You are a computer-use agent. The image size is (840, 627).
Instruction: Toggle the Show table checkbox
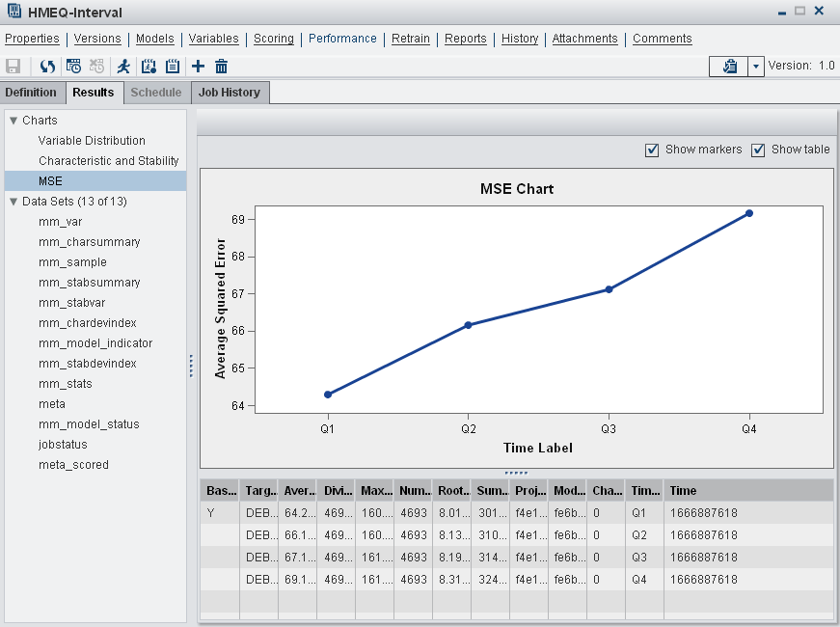[x=758, y=150]
